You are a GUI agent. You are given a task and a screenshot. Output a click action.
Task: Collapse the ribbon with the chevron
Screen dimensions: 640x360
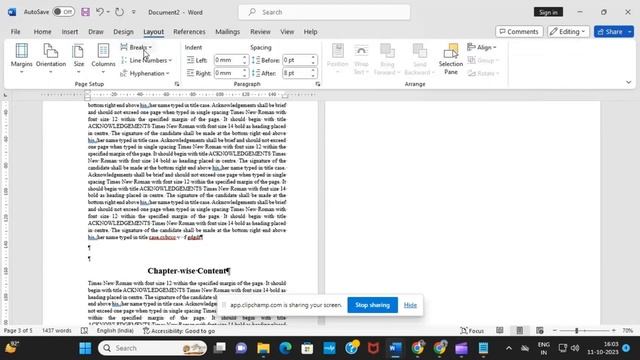point(629,82)
